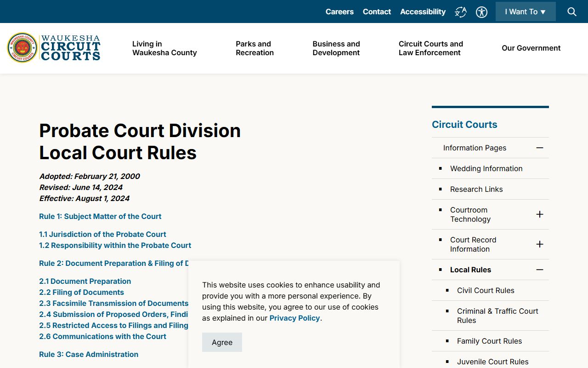
Task: Open 1.2 Responsibility within the Probate Court
Action: [x=115, y=245]
